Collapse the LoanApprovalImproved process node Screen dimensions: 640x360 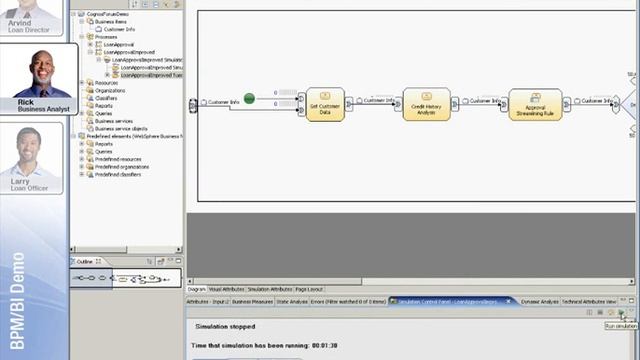[91, 52]
